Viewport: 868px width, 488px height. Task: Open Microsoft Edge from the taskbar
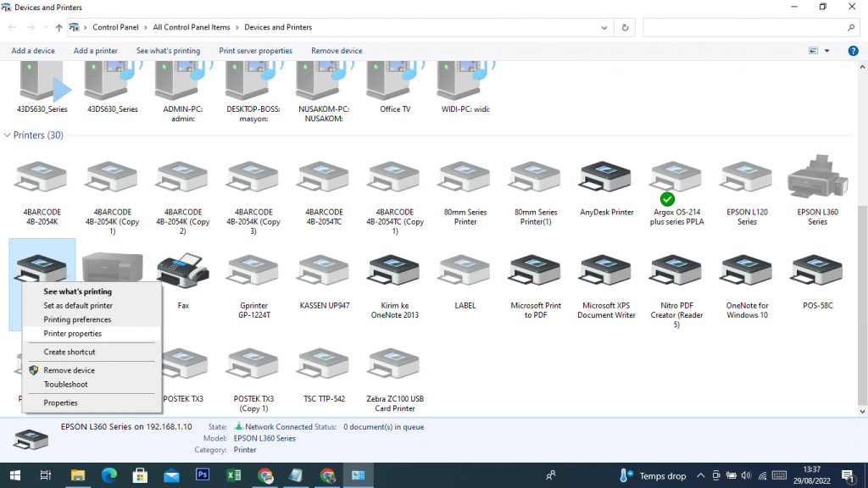pos(109,475)
